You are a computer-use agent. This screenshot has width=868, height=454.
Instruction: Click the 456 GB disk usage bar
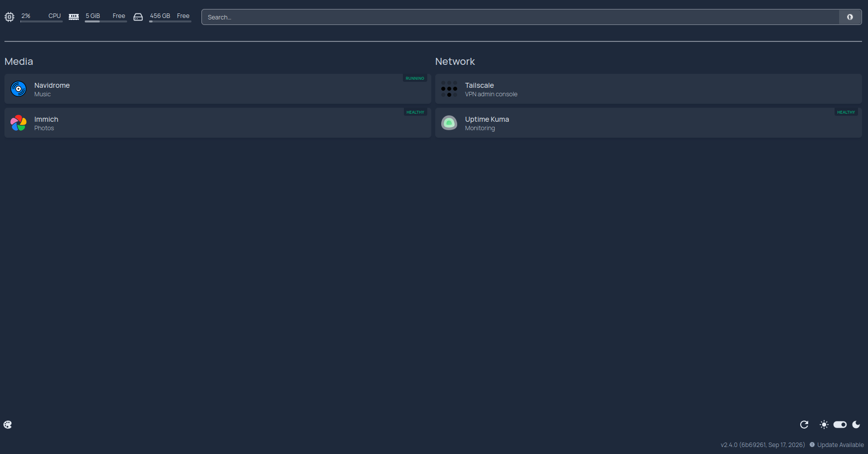pyautogui.click(x=170, y=21)
